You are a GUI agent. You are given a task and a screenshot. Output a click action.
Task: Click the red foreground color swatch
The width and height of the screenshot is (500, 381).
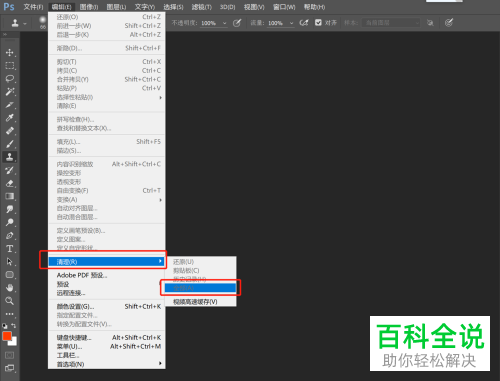click(6, 336)
